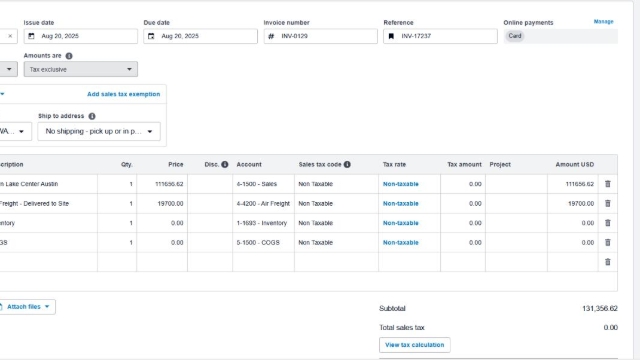Screen dimensions: 640x360
Task: Open the Ship to address dropdown
Action: [x=99, y=131]
